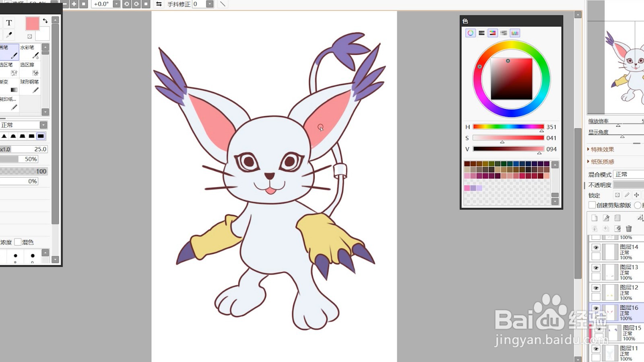Toggle the HSV sliders view

493,33
